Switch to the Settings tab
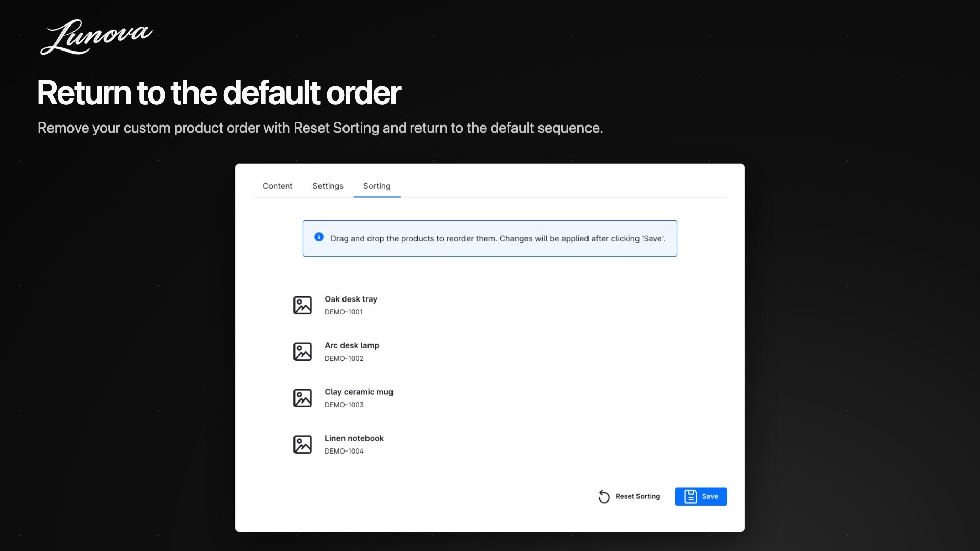Viewport: 980px width, 551px height. [x=328, y=186]
